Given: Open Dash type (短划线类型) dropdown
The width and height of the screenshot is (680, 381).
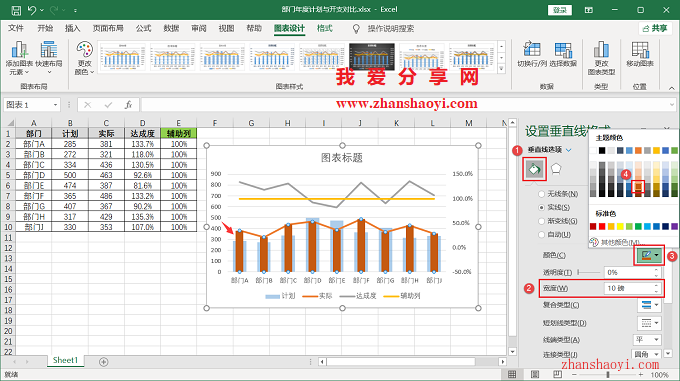Looking at the screenshot, I should click(649, 323).
